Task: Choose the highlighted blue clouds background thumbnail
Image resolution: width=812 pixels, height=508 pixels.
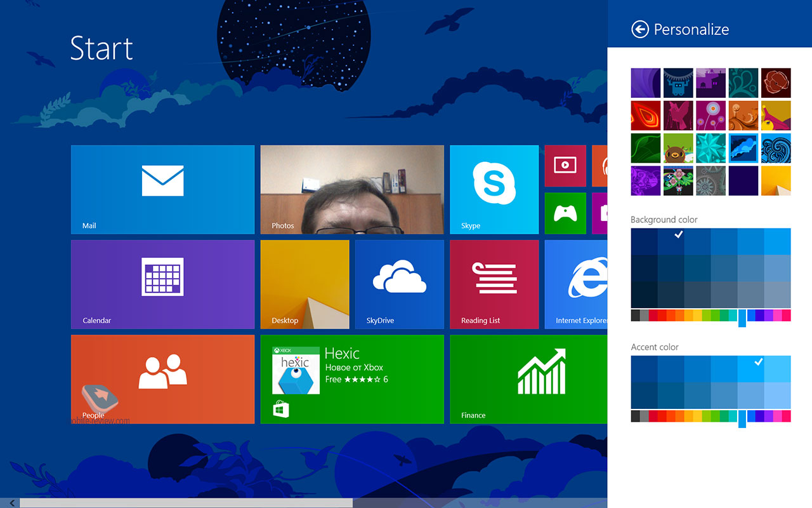Action: [x=743, y=148]
